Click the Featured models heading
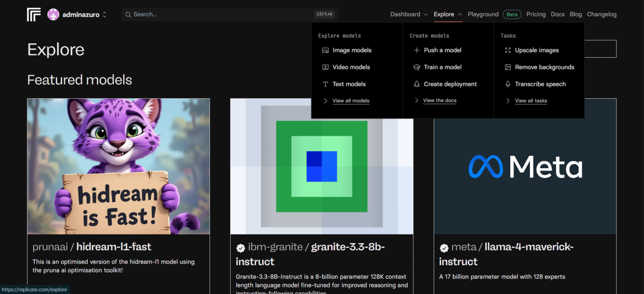644x294 pixels. tap(79, 80)
